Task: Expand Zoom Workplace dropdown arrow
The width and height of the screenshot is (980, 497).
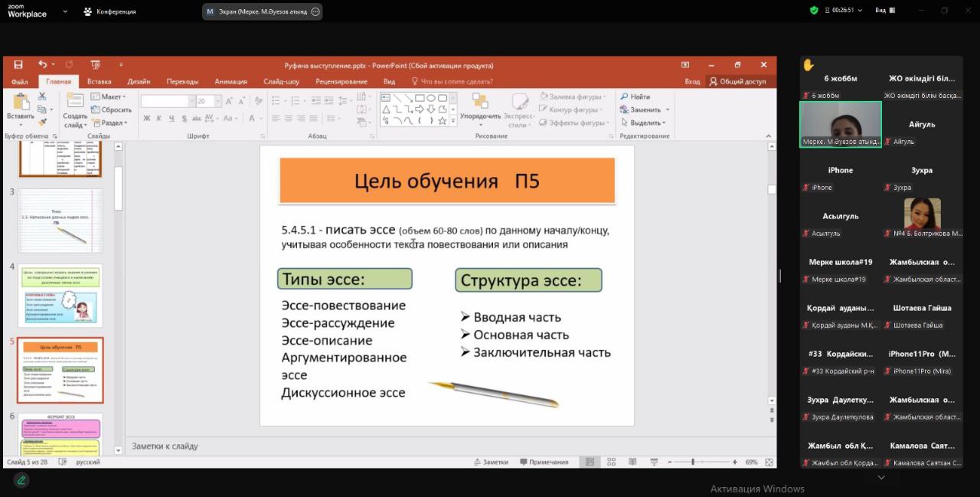Action: pos(64,11)
